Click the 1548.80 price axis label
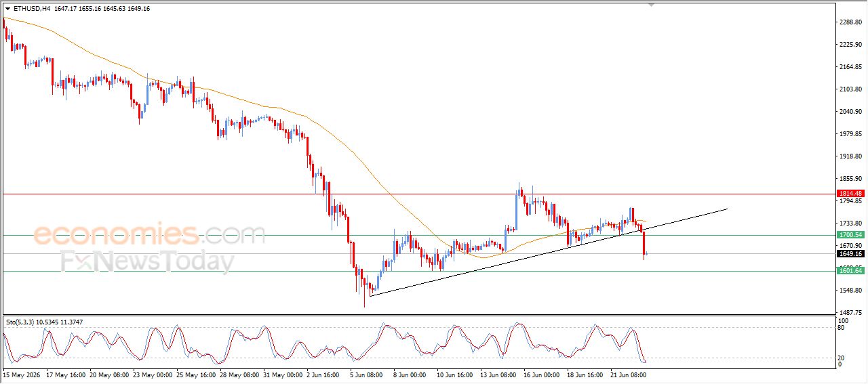Viewport: 868px width, 384px height. coord(850,291)
